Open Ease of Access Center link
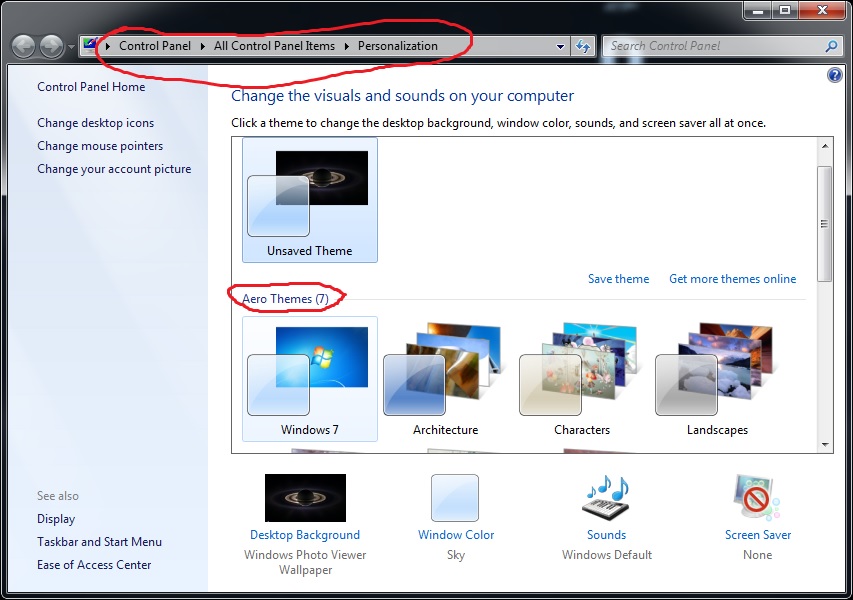 [x=94, y=565]
